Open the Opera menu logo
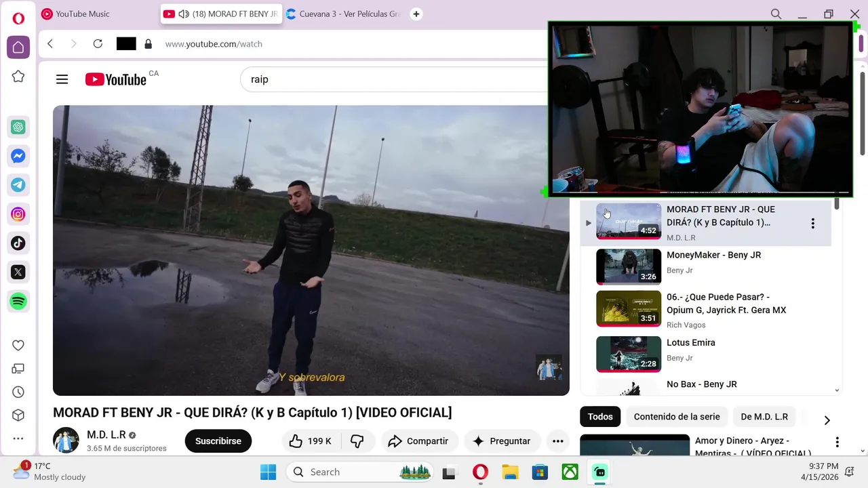Viewport: 868px width, 488px height. (x=18, y=18)
